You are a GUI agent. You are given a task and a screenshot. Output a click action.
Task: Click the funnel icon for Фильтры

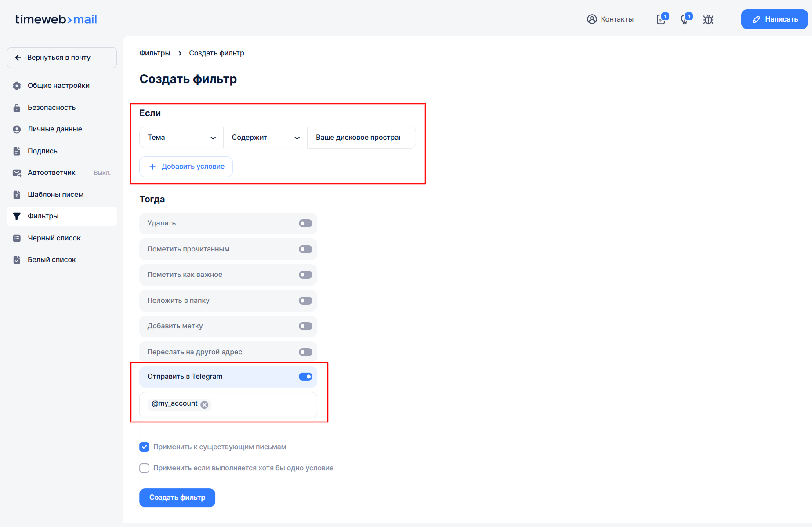[x=17, y=216]
